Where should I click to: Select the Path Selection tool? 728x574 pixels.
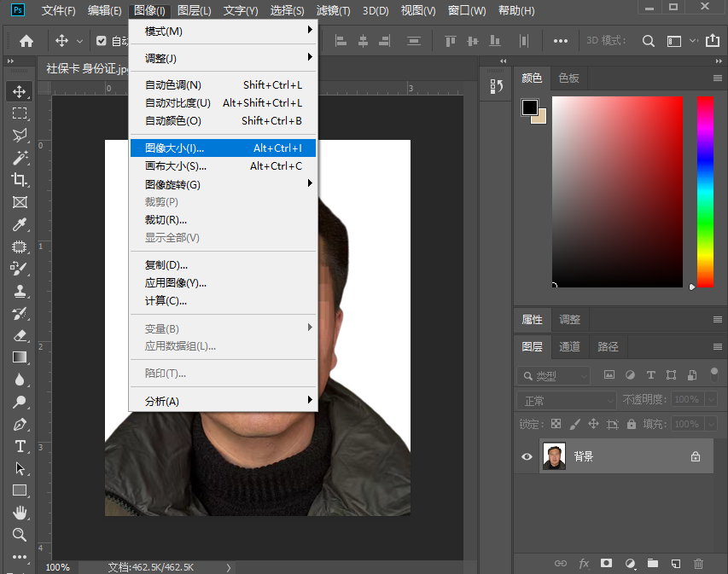click(19, 468)
